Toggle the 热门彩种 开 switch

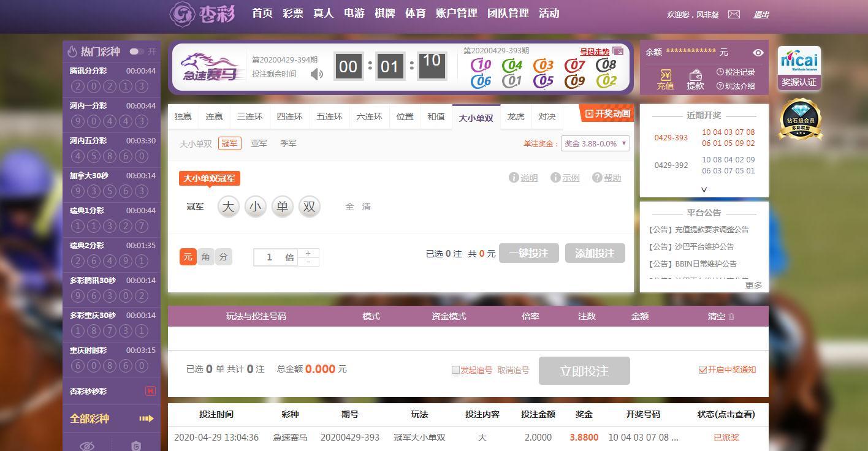click(137, 51)
